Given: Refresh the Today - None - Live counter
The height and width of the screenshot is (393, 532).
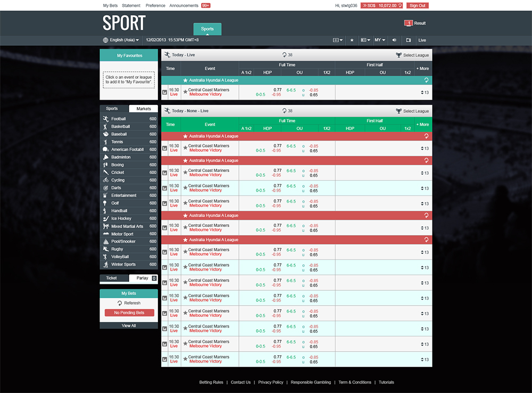Looking at the screenshot, I should pyautogui.click(x=284, y=111).
